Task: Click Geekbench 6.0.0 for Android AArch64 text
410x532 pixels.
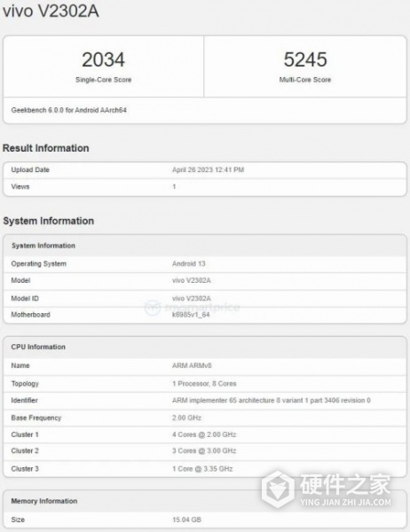Action: 69,110
